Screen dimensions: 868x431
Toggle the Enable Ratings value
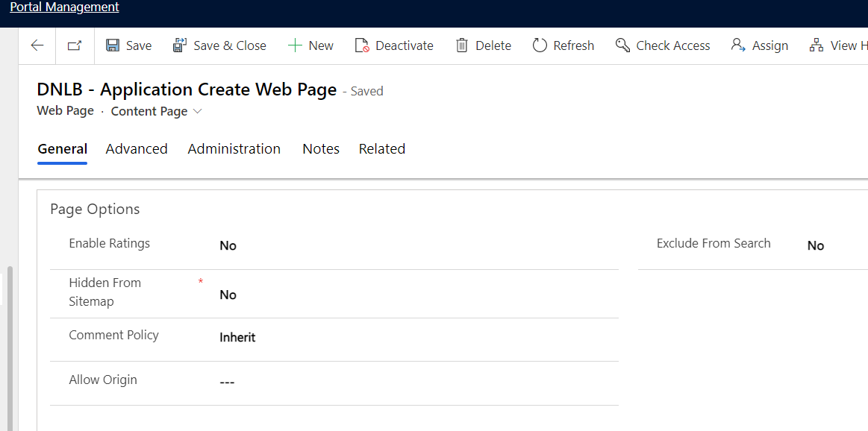coord(228,246)
